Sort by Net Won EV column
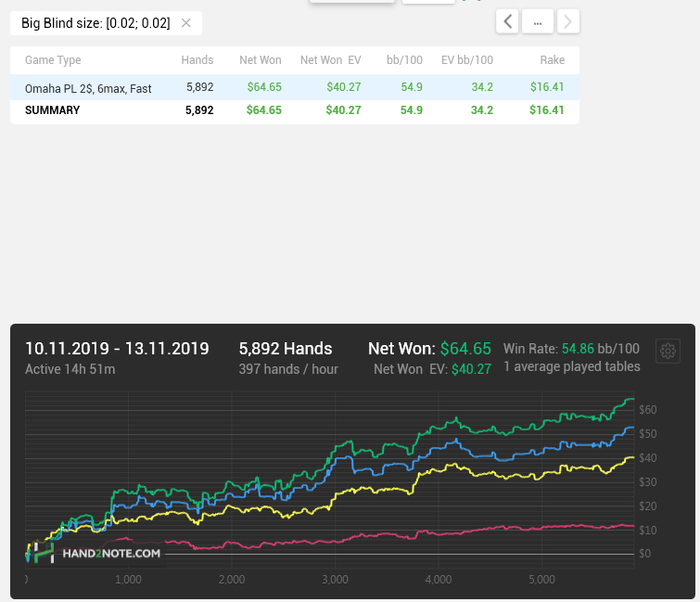 [x=330, y=60]
